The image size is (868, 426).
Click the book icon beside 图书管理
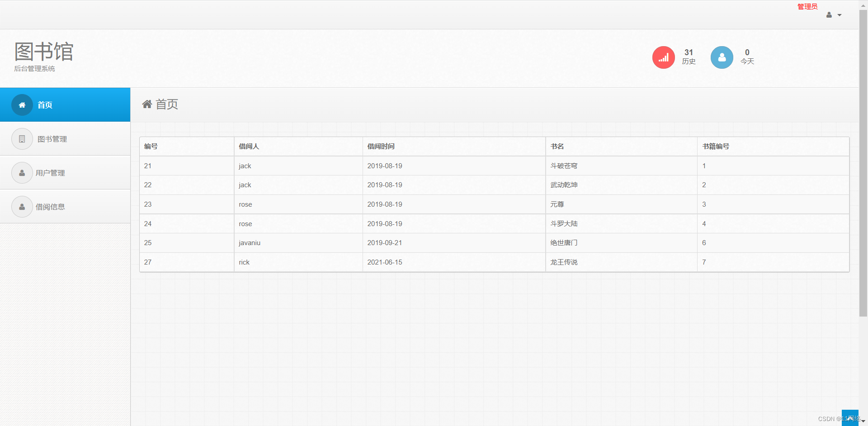(22, 139)
